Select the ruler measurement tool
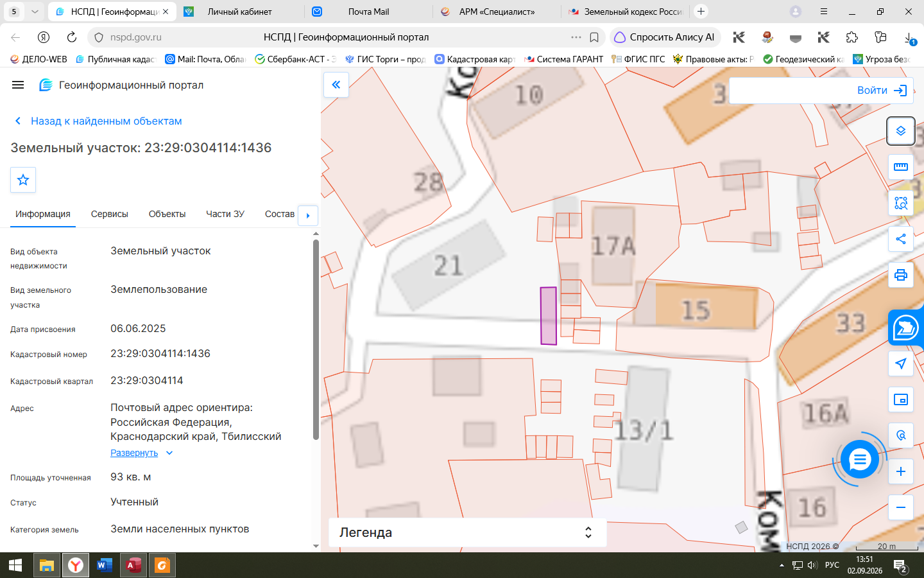924x578 pixels. [x=901, y=167]
